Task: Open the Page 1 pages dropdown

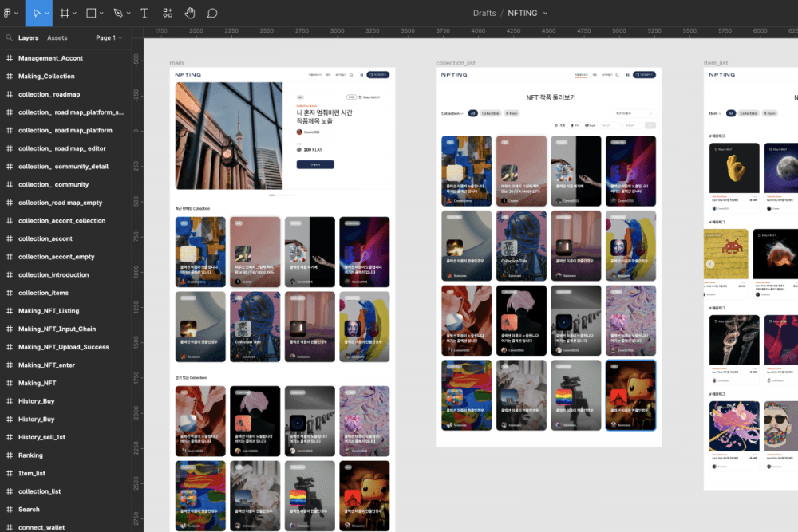Action: pyautogui.click(x=108, y=37)
